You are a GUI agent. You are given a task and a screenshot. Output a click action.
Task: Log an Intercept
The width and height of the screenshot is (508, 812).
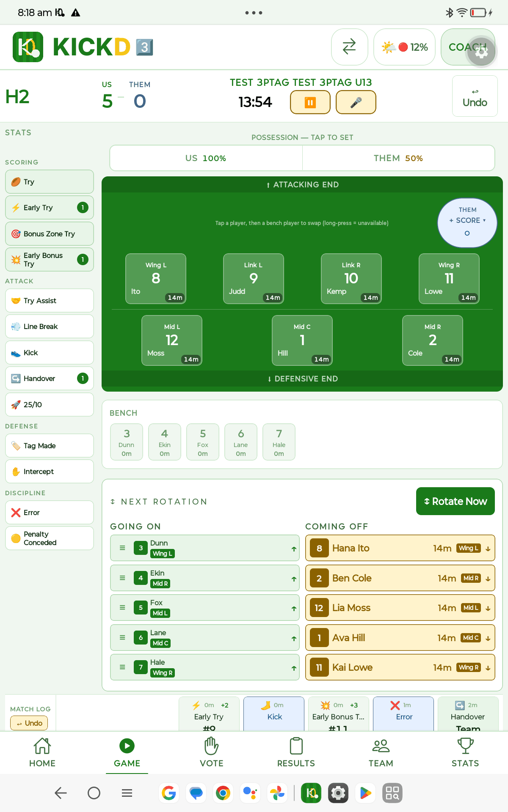click(x=50, y=472)
